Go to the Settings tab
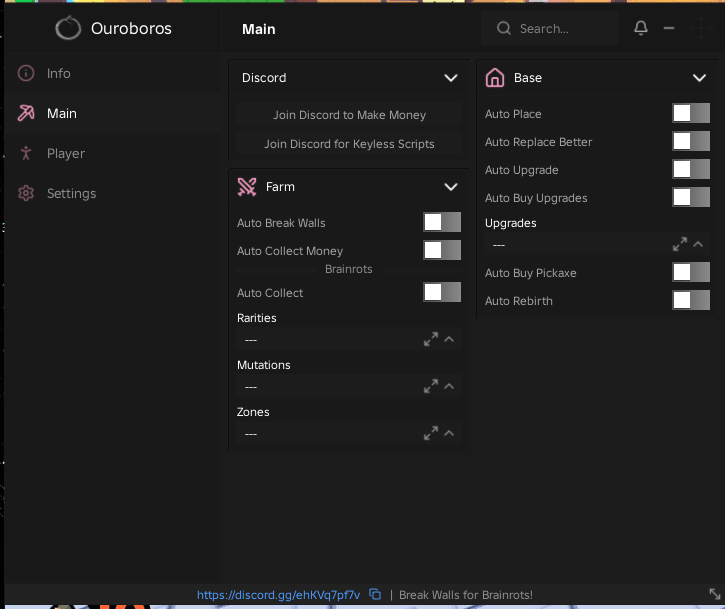The width and height of the screenshot is (725, 609). pos(113,193)
